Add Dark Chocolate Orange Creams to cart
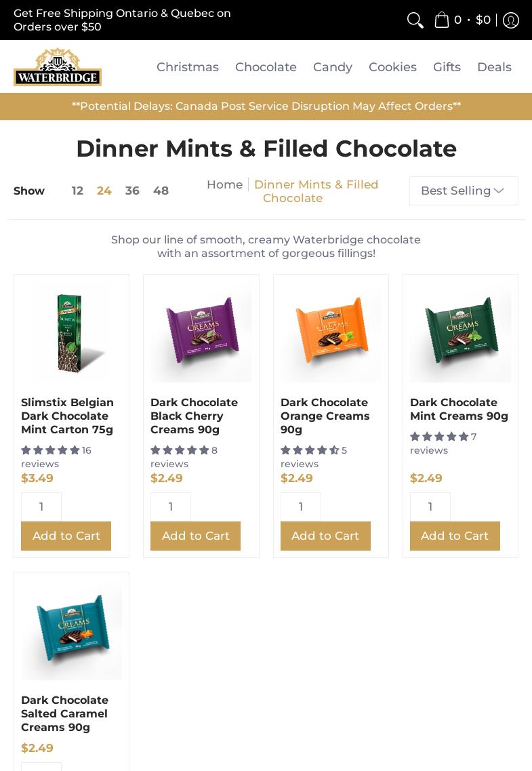 [325, 536]
